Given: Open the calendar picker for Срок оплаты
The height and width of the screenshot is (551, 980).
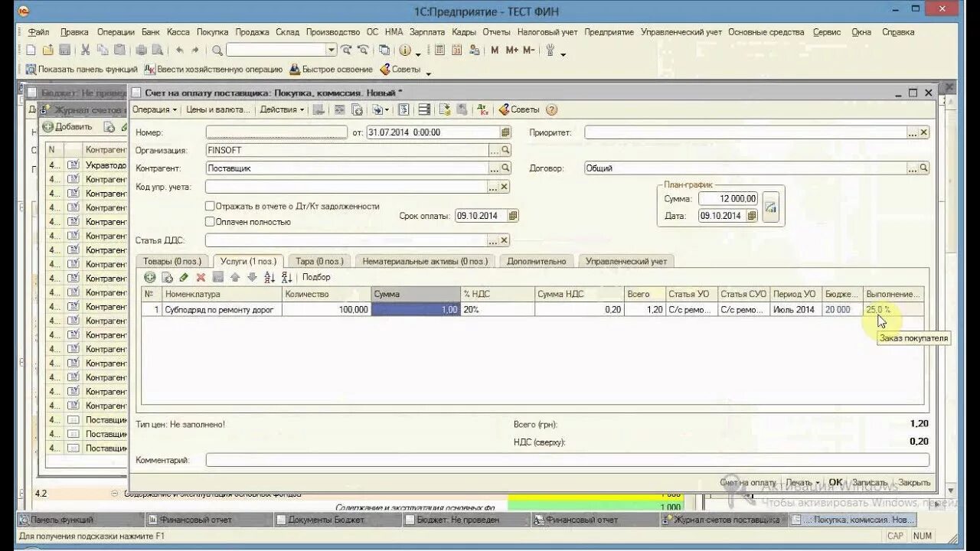Looking at the screenshot, I should (x=513, y=216).
